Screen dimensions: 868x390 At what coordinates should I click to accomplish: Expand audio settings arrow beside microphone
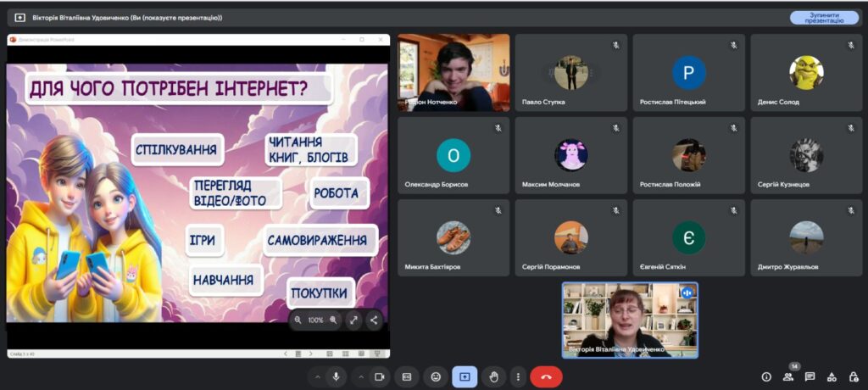318,376
